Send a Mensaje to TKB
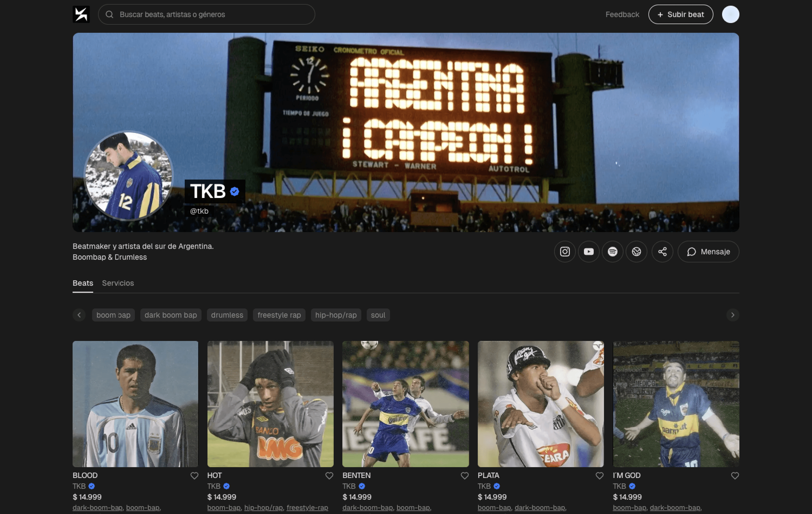 pyautogui.click(x=708, y=252)
